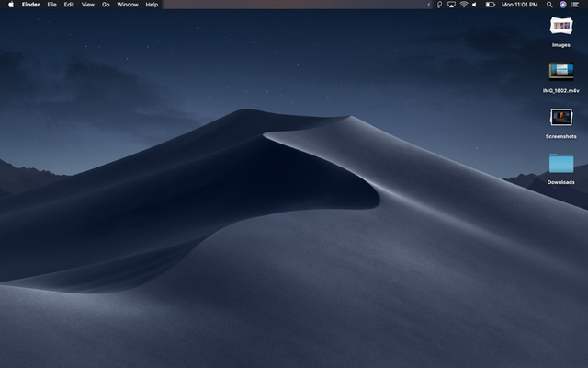Viewport: 588px width, 368px height.
Task: Open the File menu
Action: 51,5
